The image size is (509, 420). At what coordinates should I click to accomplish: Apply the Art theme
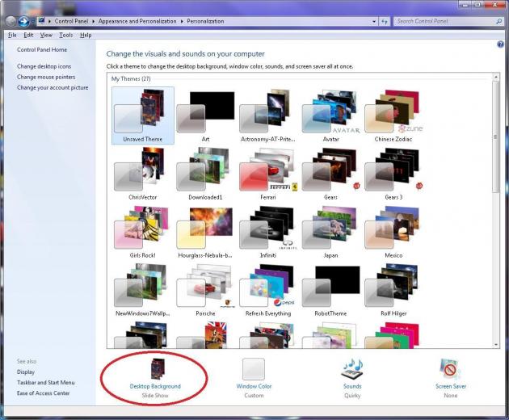(205, 115)
